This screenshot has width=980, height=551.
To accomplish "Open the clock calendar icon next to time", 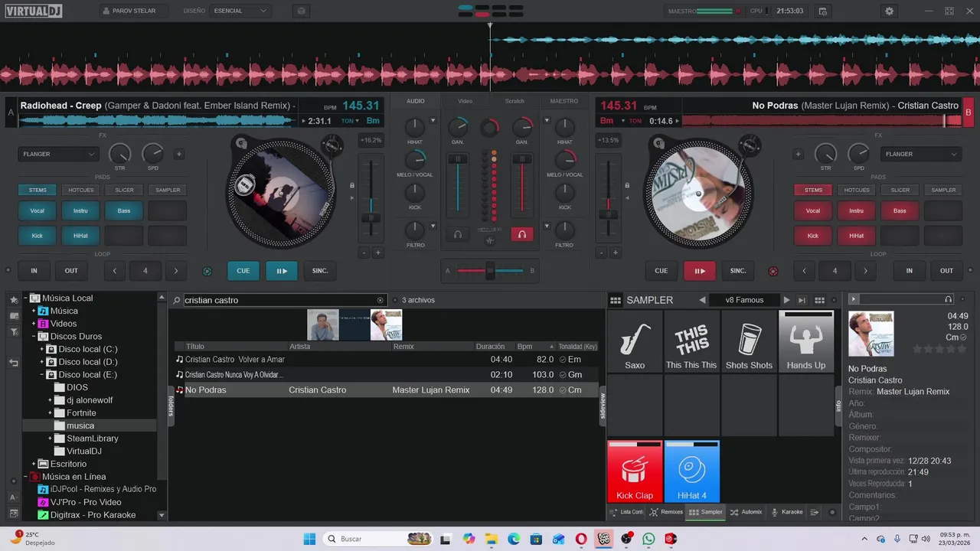I will 822,11.
